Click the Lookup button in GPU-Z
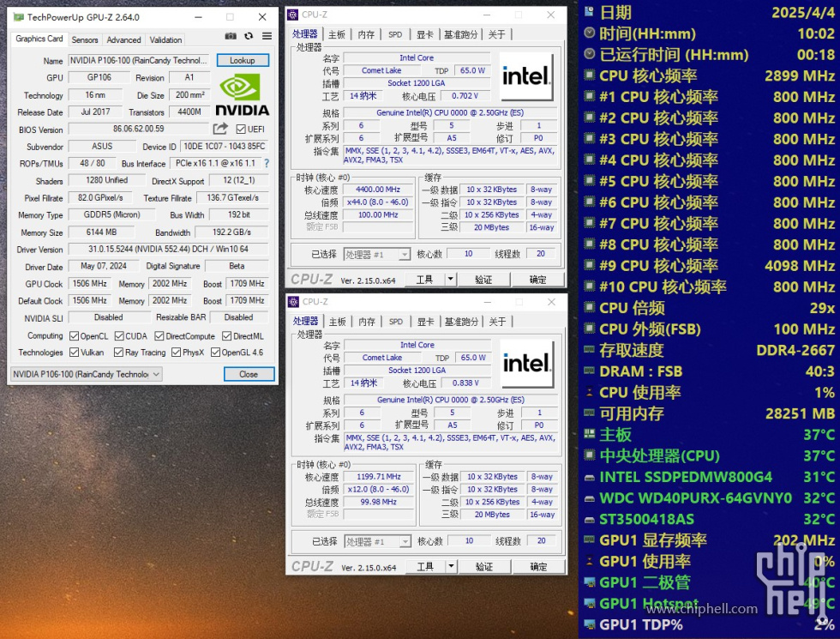This screenshot has height=639, width=840. point(243,60)
